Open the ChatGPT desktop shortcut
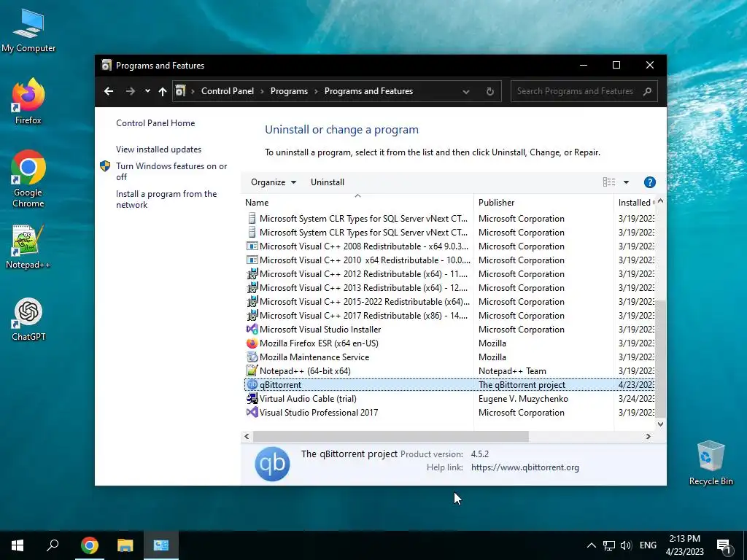The image size is (747, 560). tap(28, 319)
